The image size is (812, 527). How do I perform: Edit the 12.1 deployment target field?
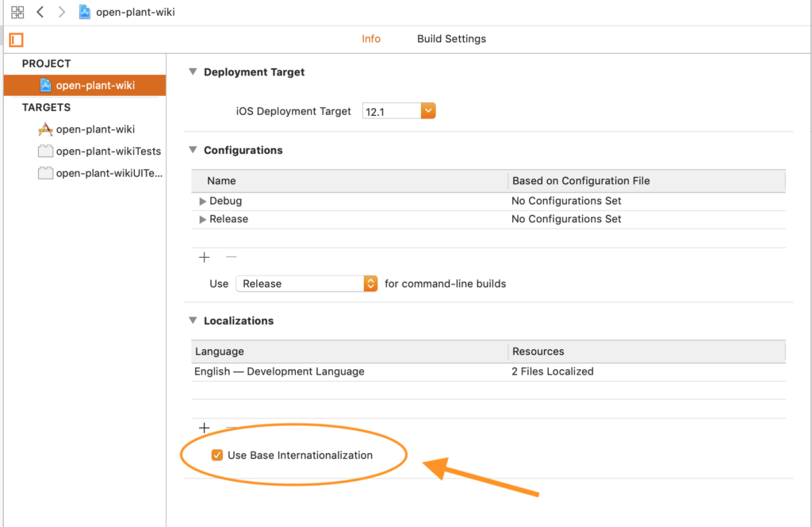pos(392,111)
